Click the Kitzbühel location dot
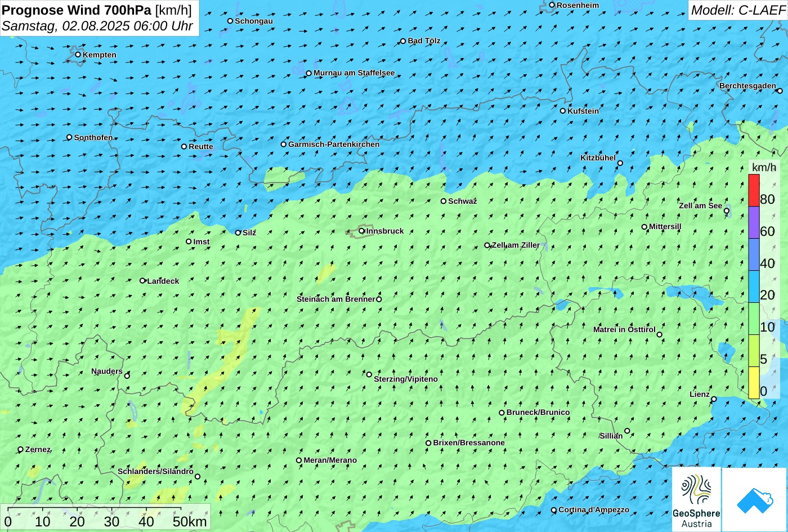Image resolution: width=788 pixels, height=532 pixels. pos(620,163)
